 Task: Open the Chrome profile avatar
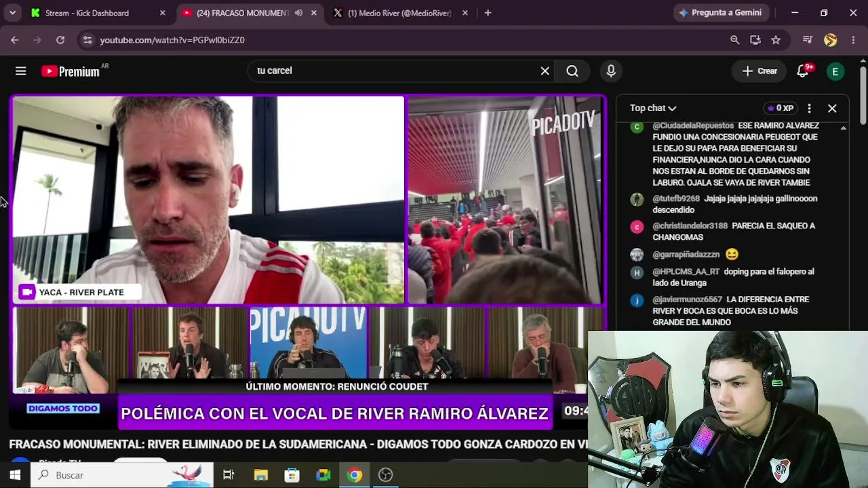click(831, 40)
